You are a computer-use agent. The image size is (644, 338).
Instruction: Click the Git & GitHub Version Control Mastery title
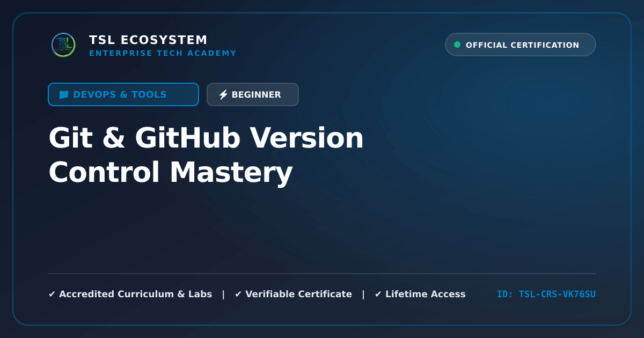point(206,156)
